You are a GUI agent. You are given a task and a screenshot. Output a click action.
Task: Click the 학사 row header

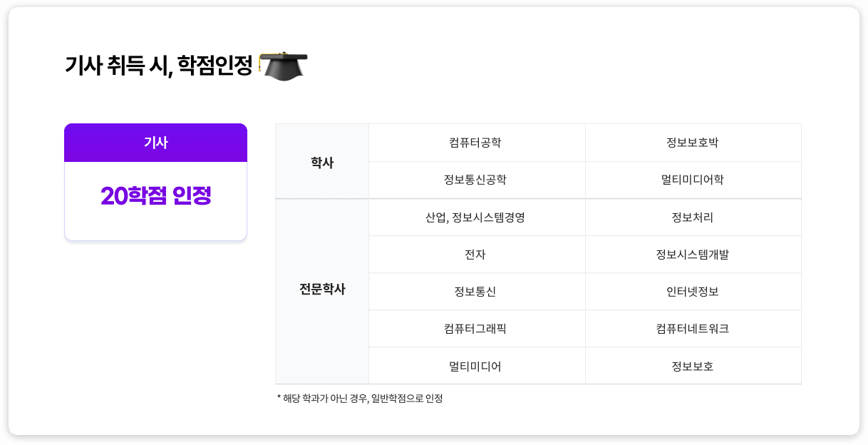(322, 163)
